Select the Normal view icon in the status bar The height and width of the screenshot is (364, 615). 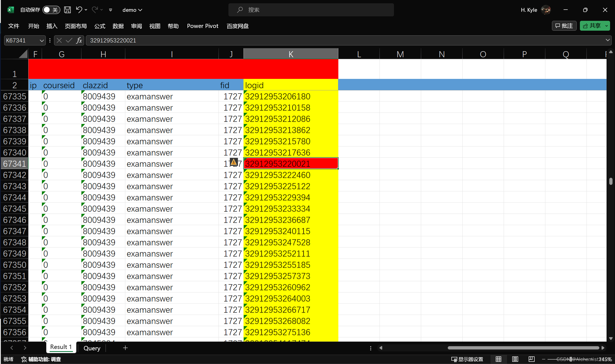[x=498, y=359]
